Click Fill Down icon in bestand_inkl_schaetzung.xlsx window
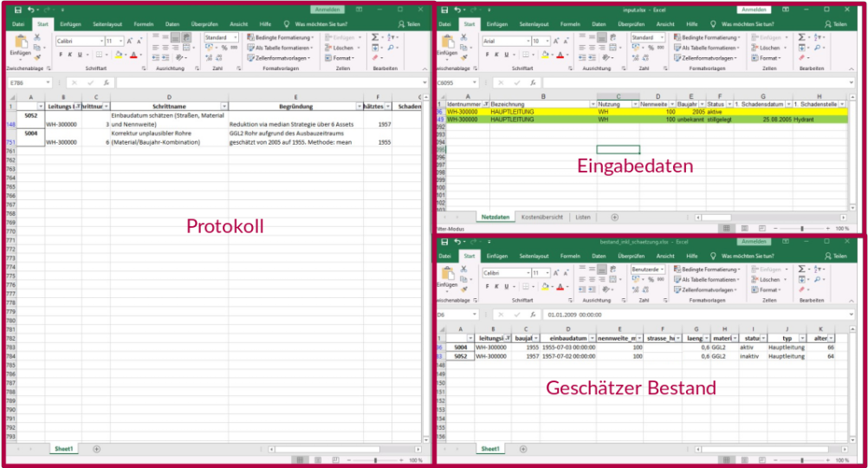The width and height of the screenshot is (868, 468). coord(802,280)
